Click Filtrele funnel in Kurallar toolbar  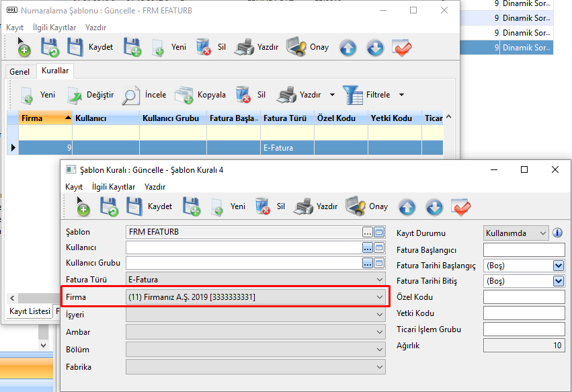tap(366, 95)
